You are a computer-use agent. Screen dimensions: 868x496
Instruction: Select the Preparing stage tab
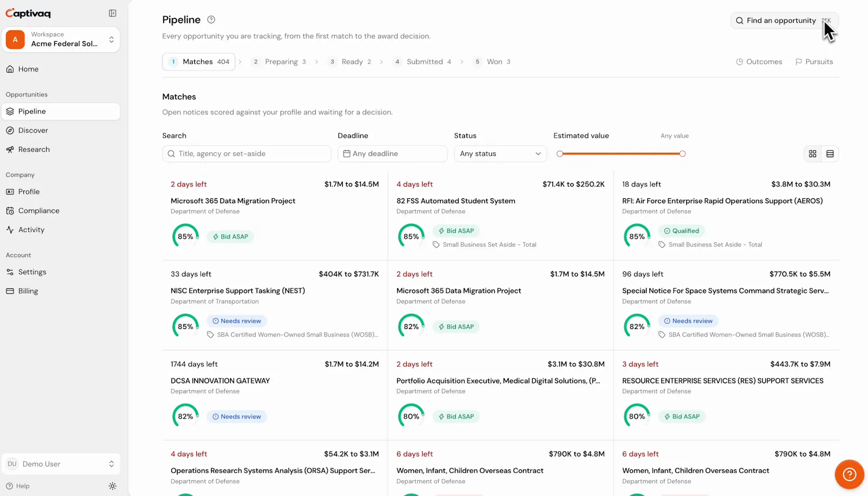click(279, 62)
